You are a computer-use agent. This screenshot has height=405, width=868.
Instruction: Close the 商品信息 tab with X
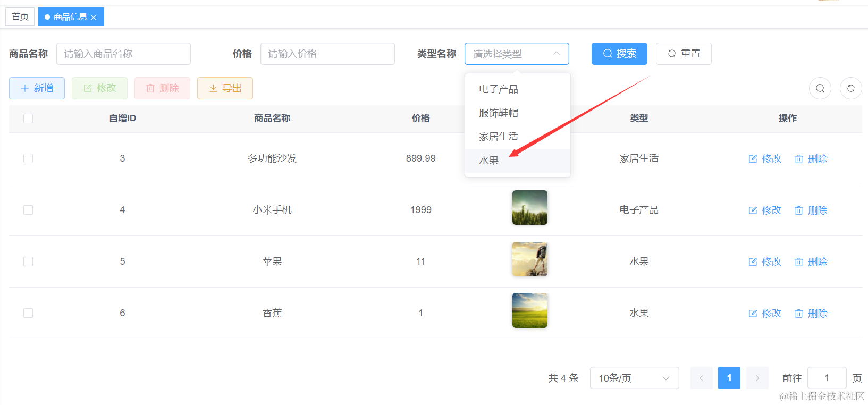pos(94,18)
